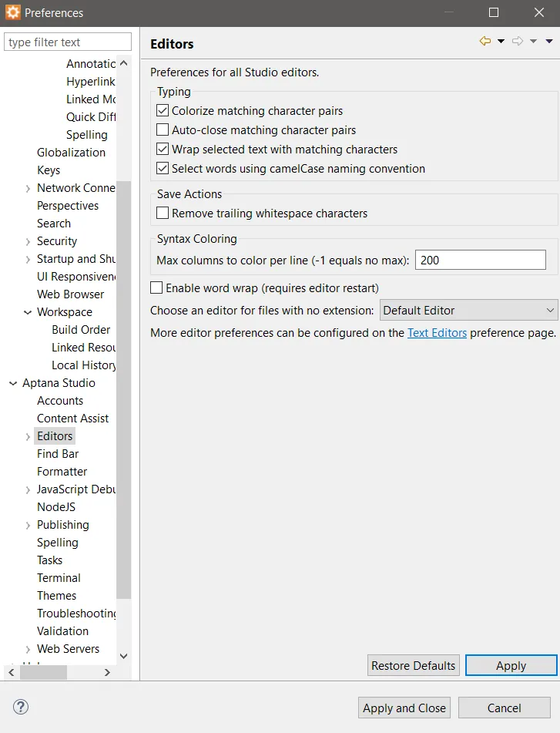This screenshot has height=733, width=560.
Task: Open the forward history dropdown arrow
Action: (533, 41)
